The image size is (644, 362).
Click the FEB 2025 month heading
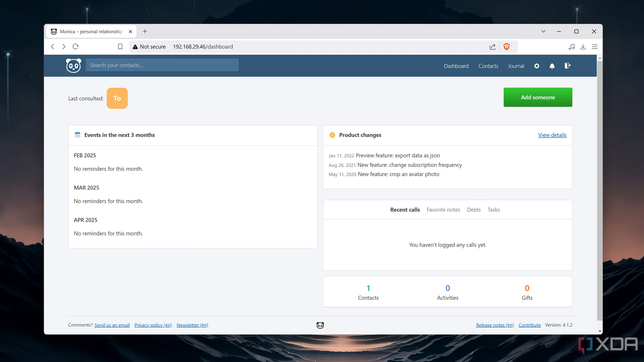click(x=85, y=155)
